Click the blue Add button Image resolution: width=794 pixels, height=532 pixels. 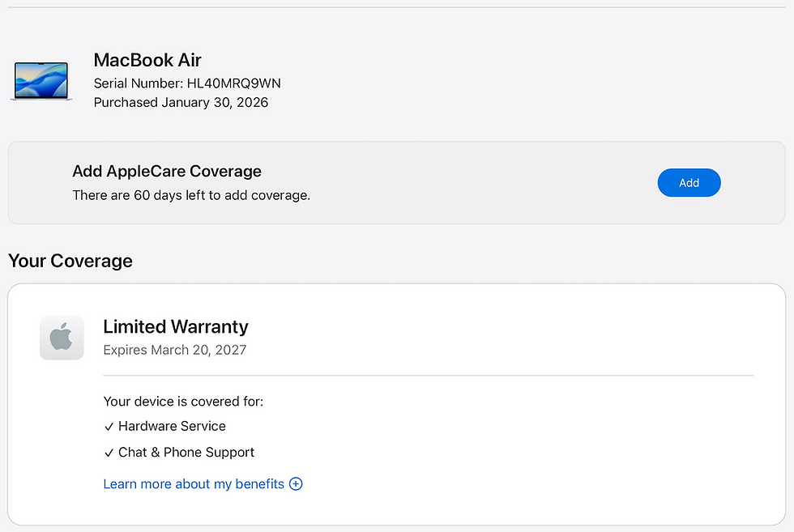coord(689,183)
